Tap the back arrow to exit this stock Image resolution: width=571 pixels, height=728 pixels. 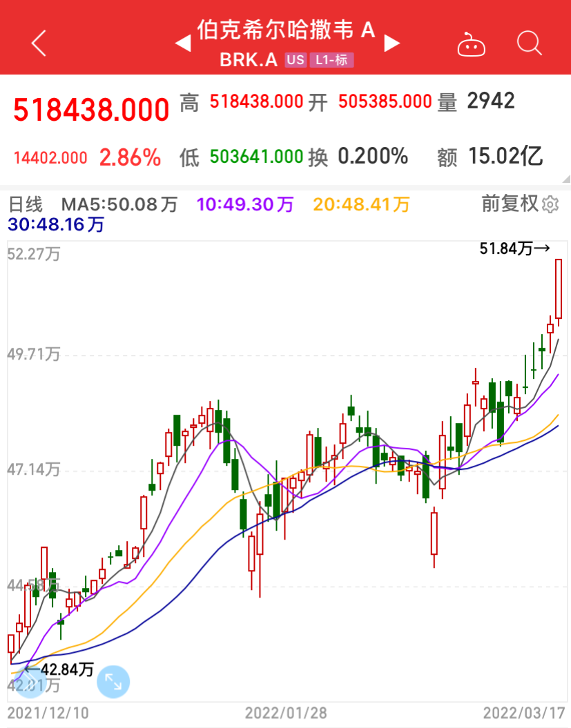(38, 43)
